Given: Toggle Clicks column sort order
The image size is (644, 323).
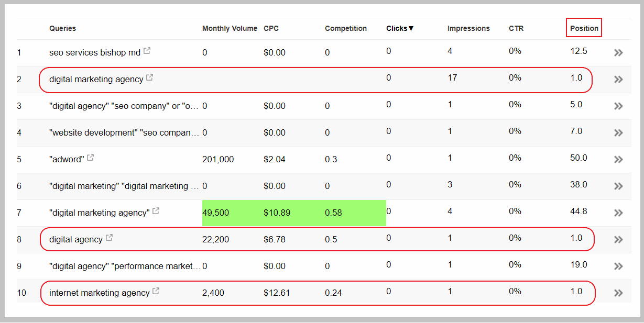Looking at the screenshot, I should click(x=400, y=28).
